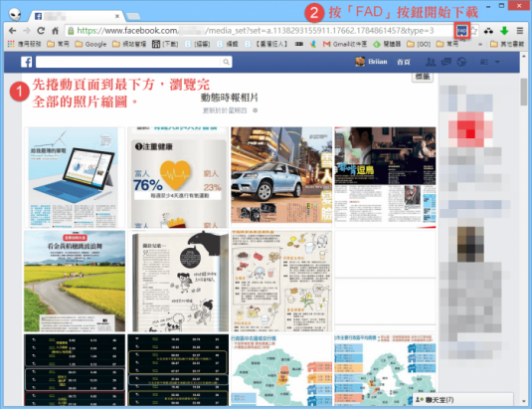This screenshot has width=532, height=409.
Task: Click the gear icon under the album title
Action: tap(256, 110)
